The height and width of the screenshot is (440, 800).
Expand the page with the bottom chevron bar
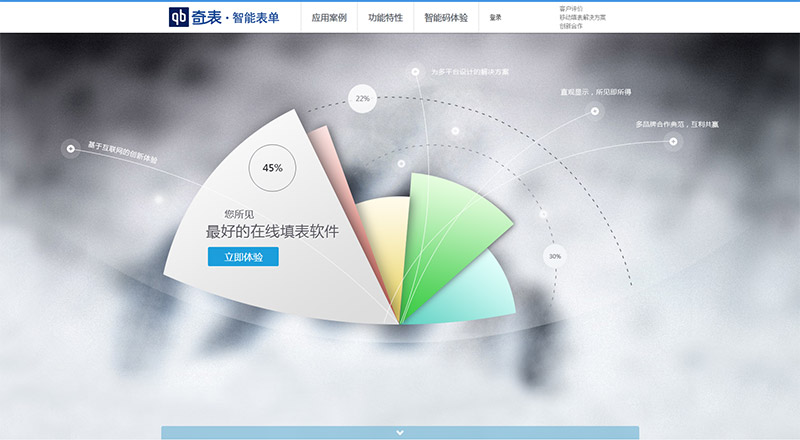[400, 432]
